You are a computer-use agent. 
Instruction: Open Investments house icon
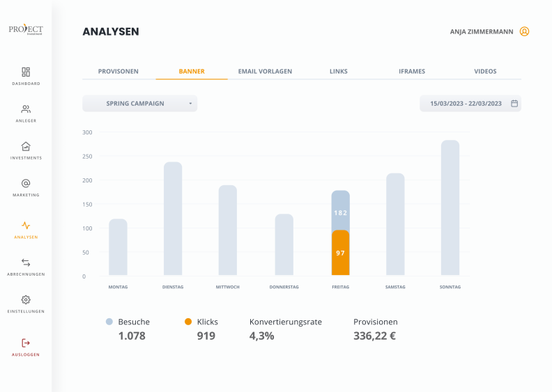click(26, 146)
